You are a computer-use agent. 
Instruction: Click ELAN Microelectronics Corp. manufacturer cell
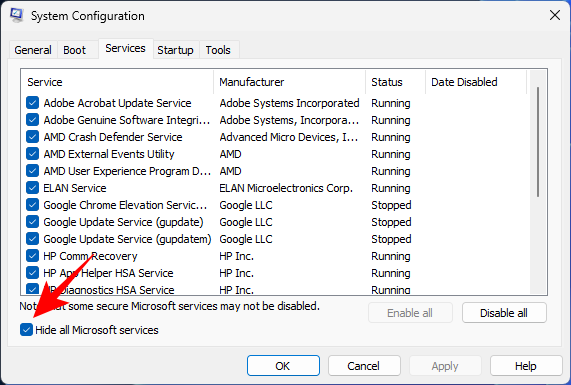[286, 188]
